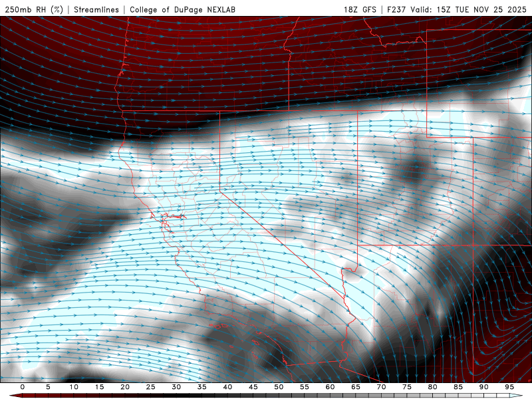
Task: Click the 5 value on the RH scale
Action: pyautogui.click(x=48, y=387)
